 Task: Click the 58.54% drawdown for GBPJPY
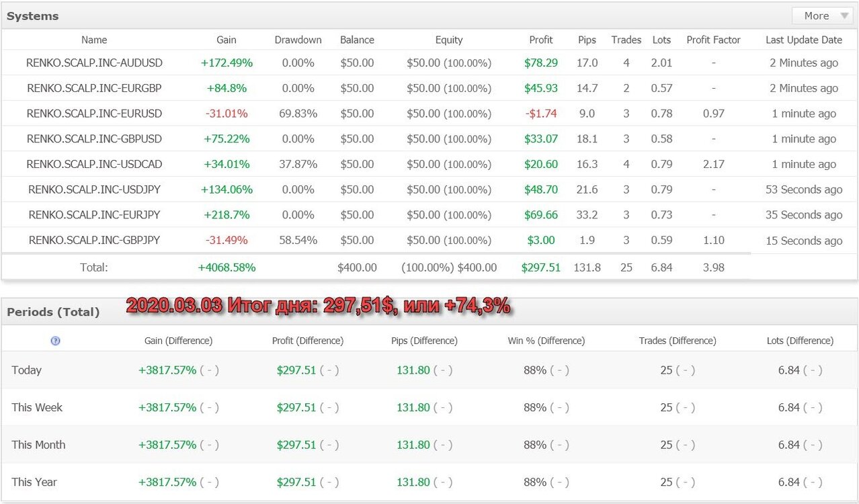298,240
